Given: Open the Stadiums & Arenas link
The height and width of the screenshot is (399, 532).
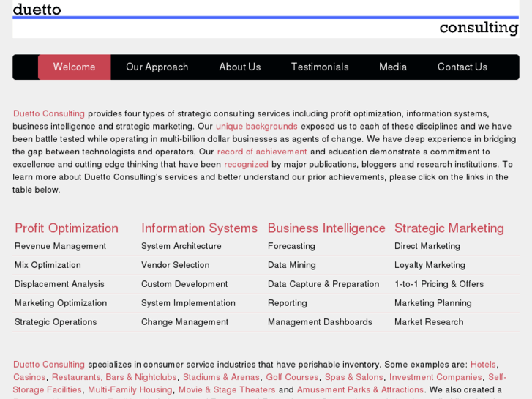Looking at the screenshot, I should click(x=221, y=377).
